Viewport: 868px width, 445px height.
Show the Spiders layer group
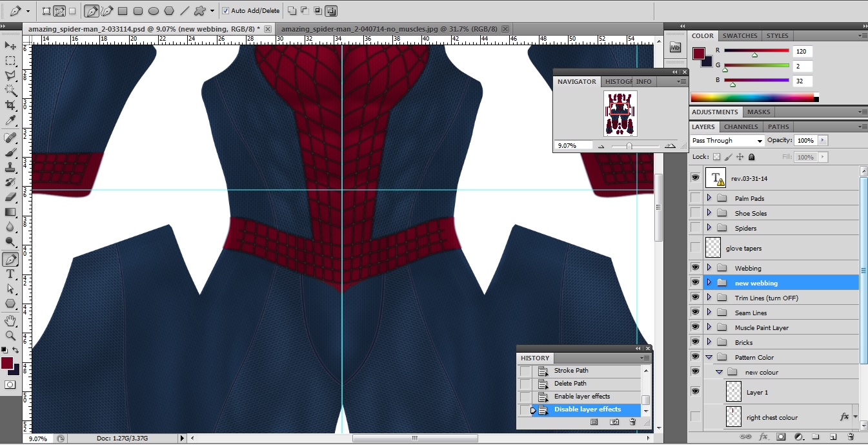point(695,227)
